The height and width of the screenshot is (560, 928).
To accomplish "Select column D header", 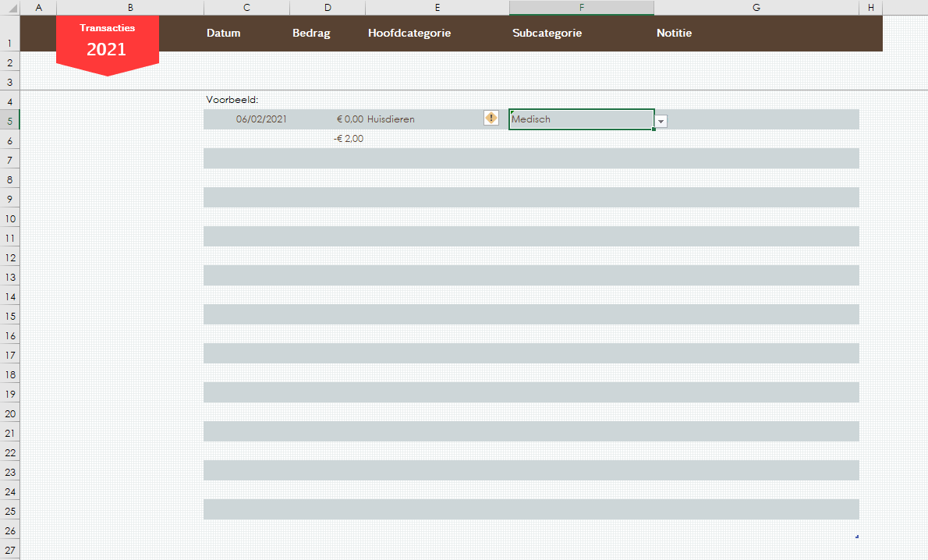I will [x=328, y=8].
